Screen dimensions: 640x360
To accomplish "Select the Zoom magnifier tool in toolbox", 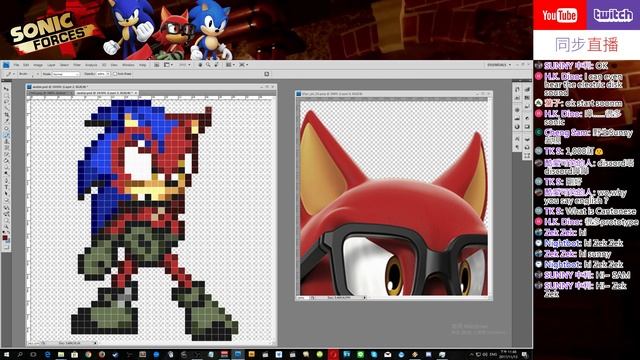I will 6,227.
